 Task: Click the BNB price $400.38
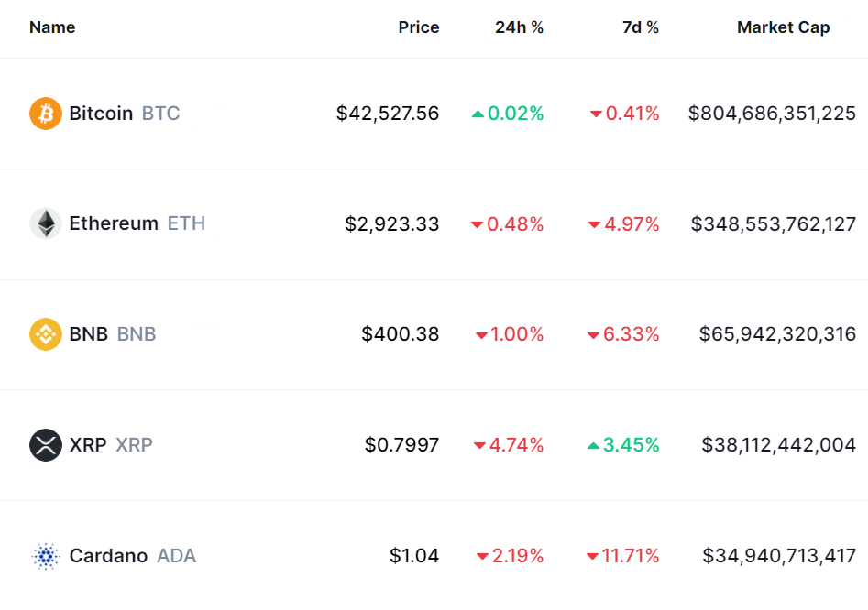pyautogui.click(x=401, y=334)
